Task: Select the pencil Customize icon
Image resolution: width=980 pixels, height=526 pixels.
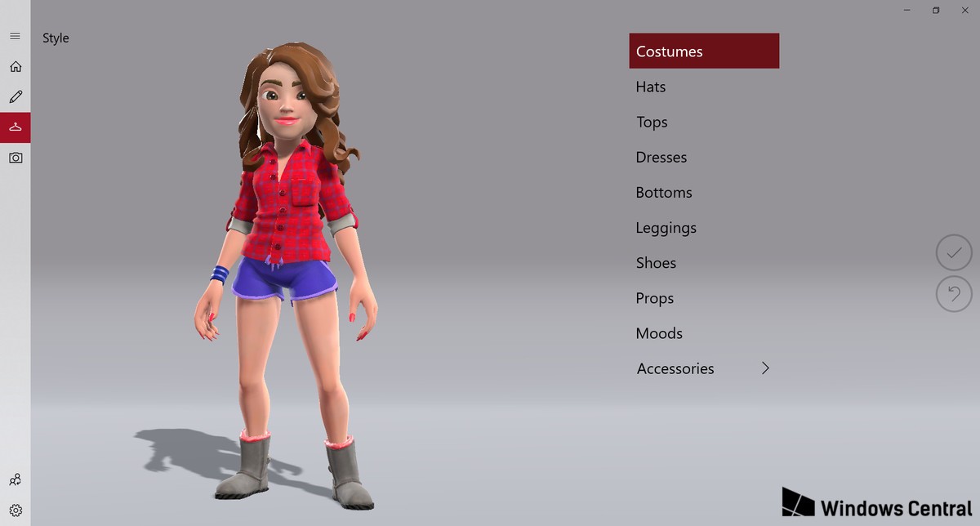Action: pos(15,97)
